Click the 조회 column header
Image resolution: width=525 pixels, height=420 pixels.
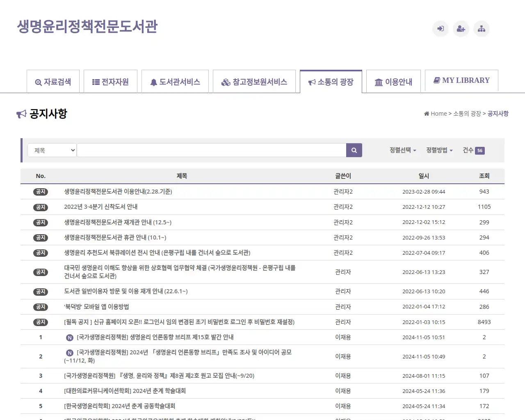coord(484,176)
